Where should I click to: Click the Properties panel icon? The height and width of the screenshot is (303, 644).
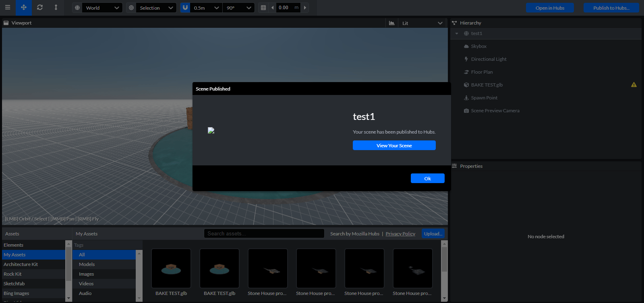pyautogui.click(x=454, y=166)
